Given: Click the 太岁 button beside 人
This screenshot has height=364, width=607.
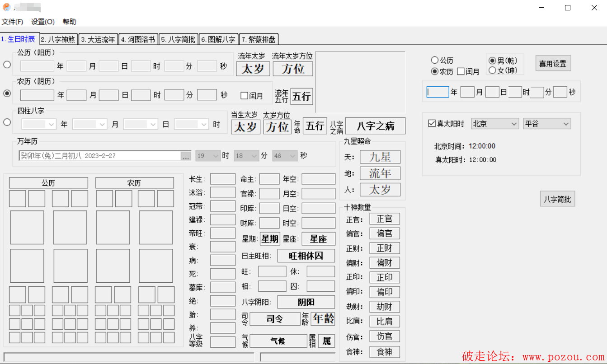Looking at the screenshot, I should (x=380, y=190).
